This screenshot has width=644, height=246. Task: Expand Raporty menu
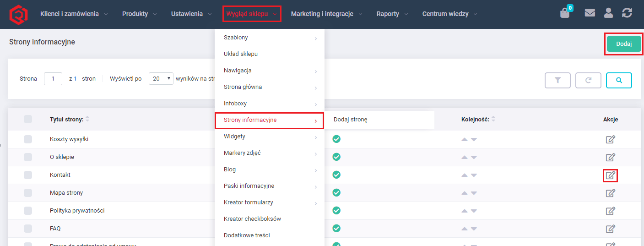coord(392,14)
